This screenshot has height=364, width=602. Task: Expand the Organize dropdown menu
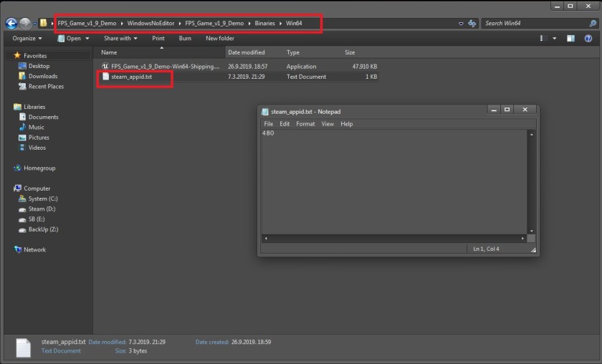(27, 38)
